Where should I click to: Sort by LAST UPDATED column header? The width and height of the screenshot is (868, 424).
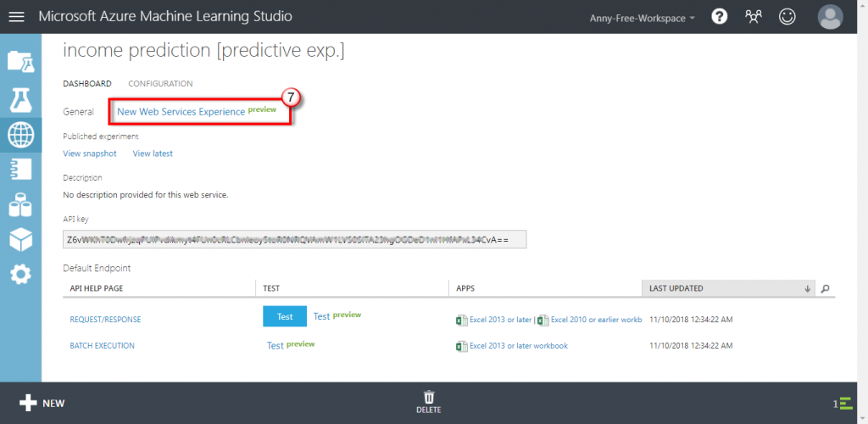tap(728, 288)
